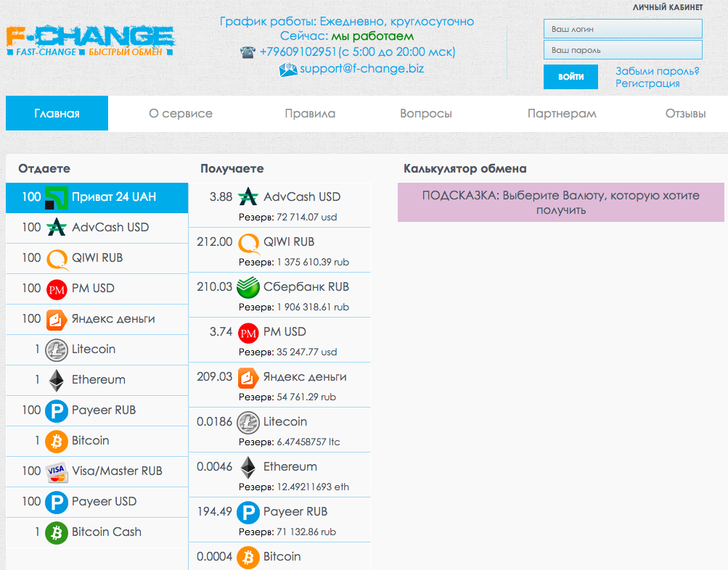Select green Bitcoin Cash icon
The width and height of the screenshot is (728, 570).
(57, 532)
